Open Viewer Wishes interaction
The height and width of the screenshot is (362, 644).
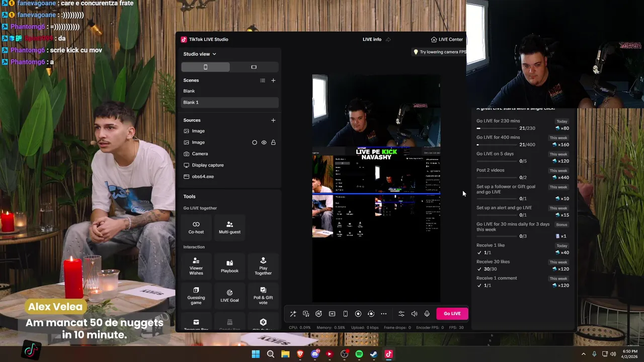click(x=196, y=266)
